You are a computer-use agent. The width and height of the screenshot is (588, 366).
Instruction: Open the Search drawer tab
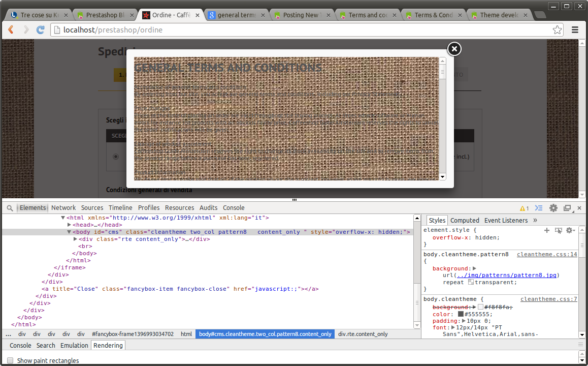pyautogui.click(x=46, y=345)
